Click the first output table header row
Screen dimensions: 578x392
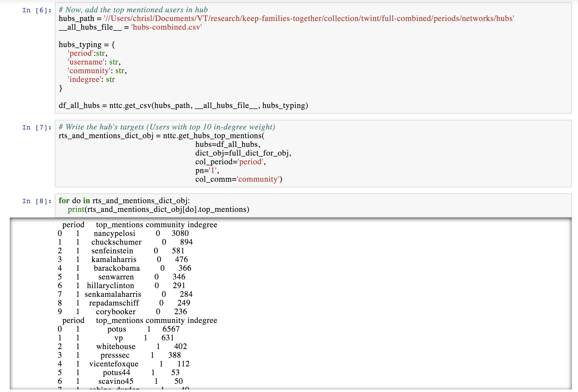click(x=140, y=225)
